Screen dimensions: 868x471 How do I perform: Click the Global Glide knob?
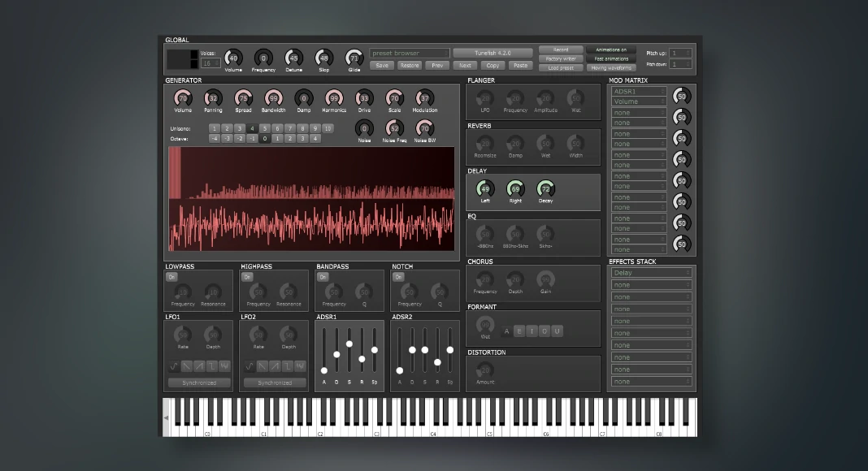pos(354,58)
